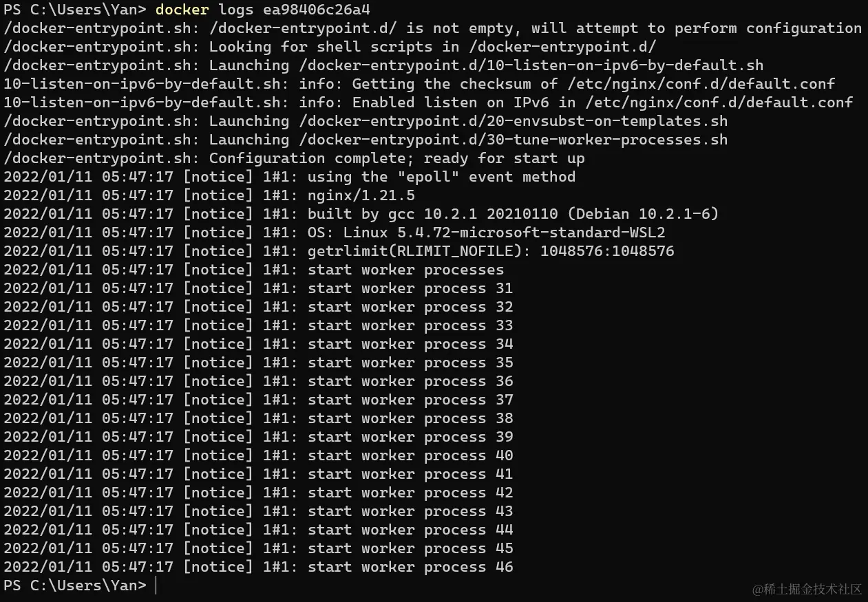This screenshot has height=602, width=868.
Task: Click the 'Configuration complete; ready for start up' text
Action: [397, 158]
